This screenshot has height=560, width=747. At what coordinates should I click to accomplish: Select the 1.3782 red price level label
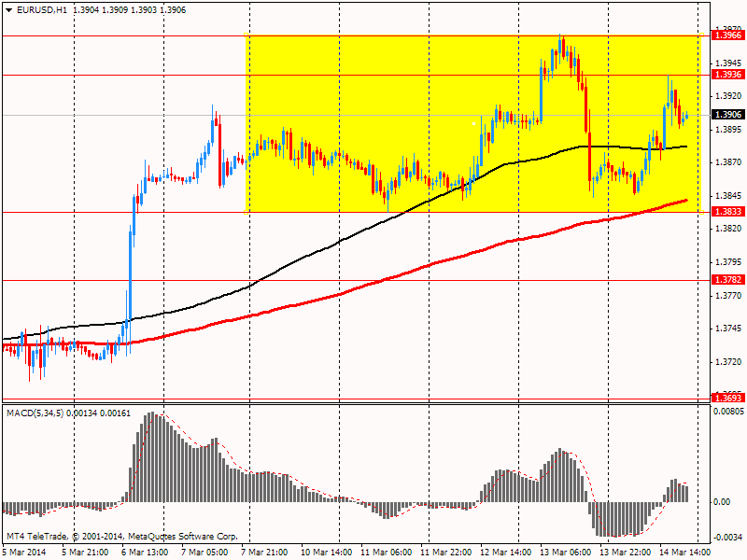click(727, 279)
